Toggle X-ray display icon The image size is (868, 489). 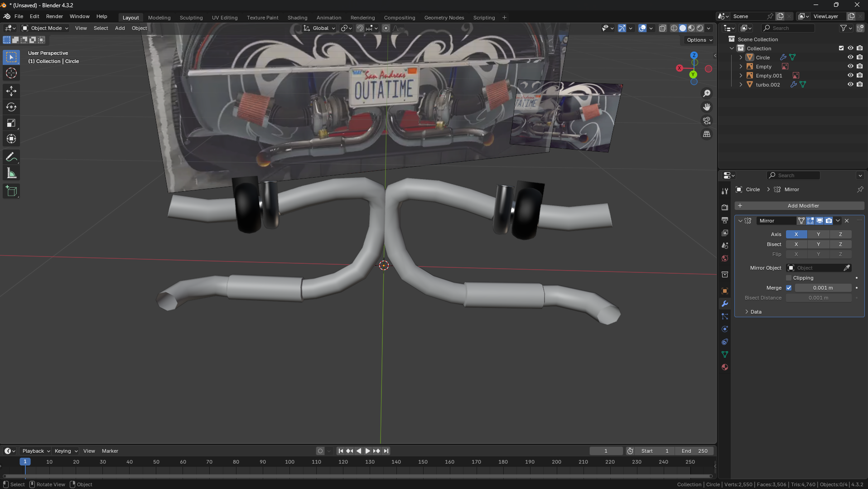pyautogui.click(x=662, y=28)
